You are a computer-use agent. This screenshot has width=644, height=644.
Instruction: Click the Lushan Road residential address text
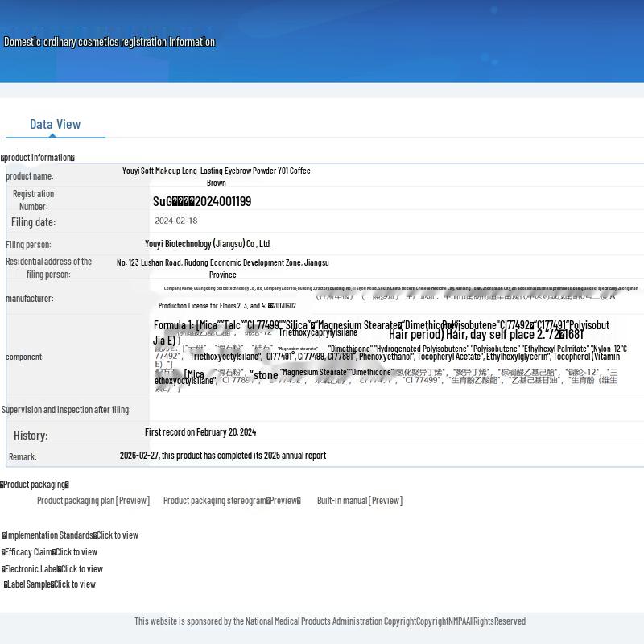[x=223, y=268]
